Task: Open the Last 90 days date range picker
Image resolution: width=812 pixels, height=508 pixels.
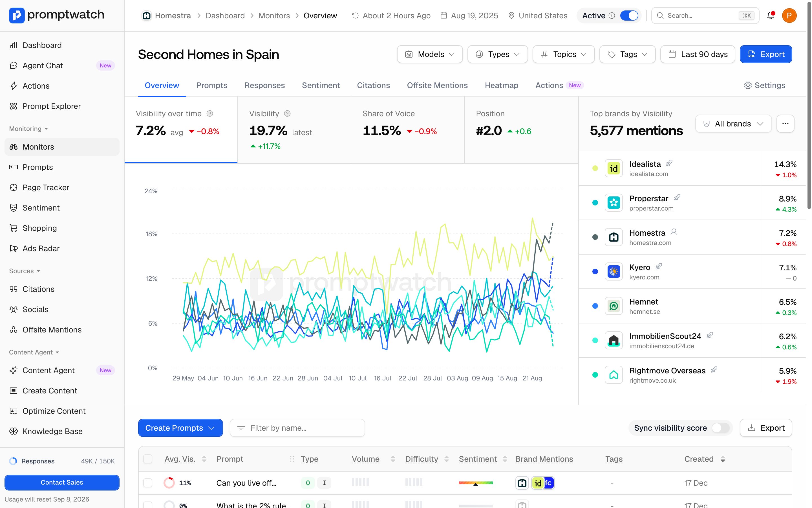Action: click(x=698, y=54)
